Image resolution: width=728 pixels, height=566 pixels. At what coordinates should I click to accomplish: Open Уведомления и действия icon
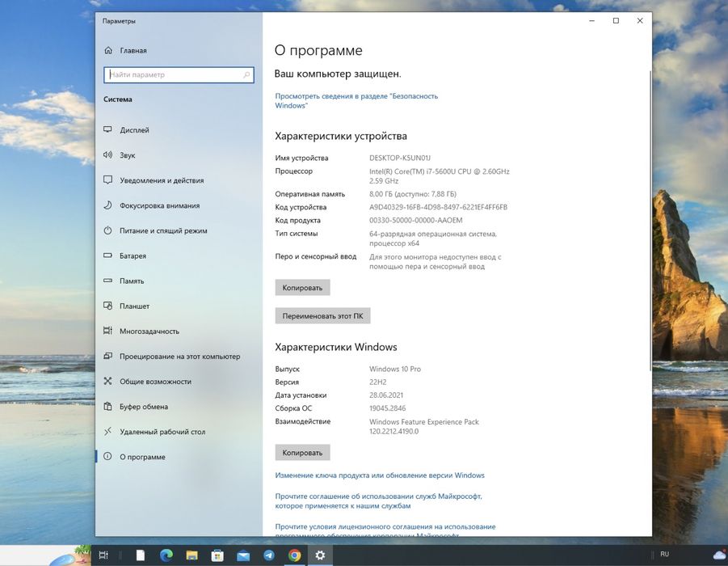tap(107, 180)
